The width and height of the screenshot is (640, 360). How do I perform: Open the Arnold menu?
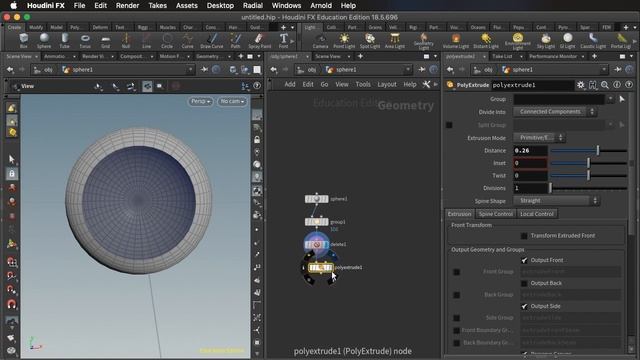321,6
